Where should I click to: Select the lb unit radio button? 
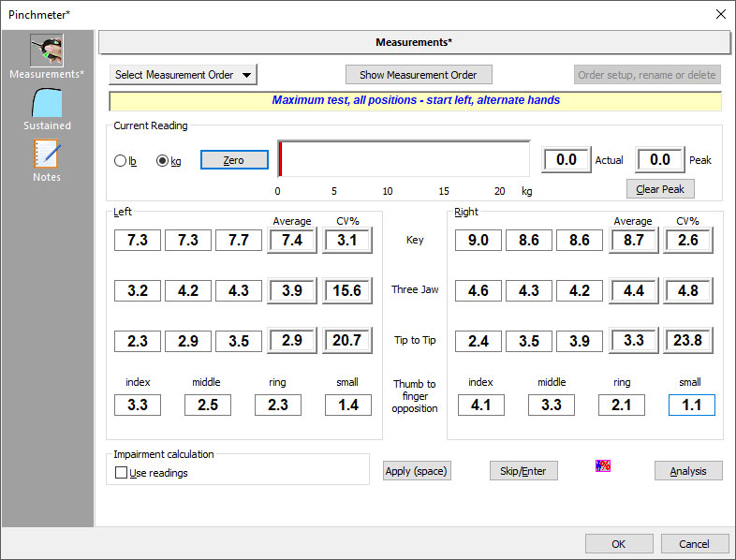pyautogui.click(x=120, y=161)
